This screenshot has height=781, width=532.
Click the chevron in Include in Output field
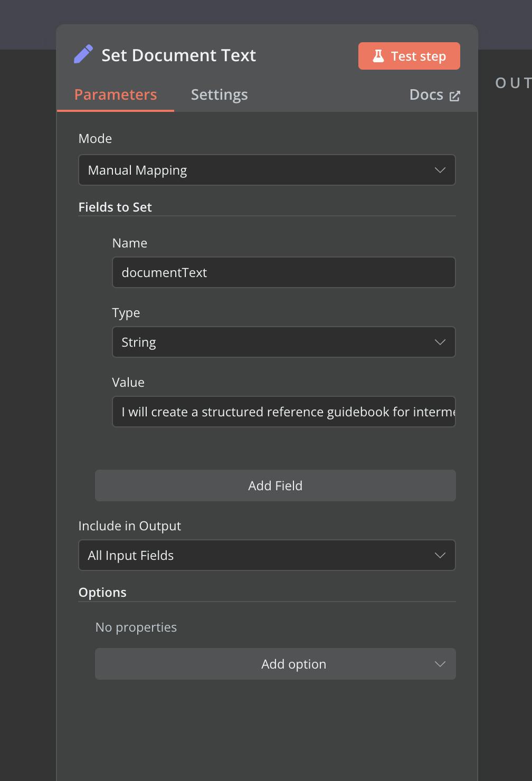pos(440,555)
